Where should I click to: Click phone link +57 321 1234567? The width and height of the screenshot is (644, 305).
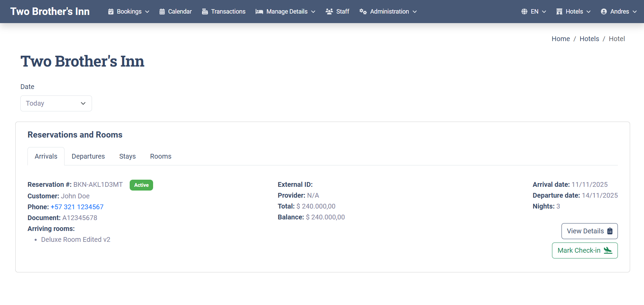pyautogui.click(x=77, y=207)
